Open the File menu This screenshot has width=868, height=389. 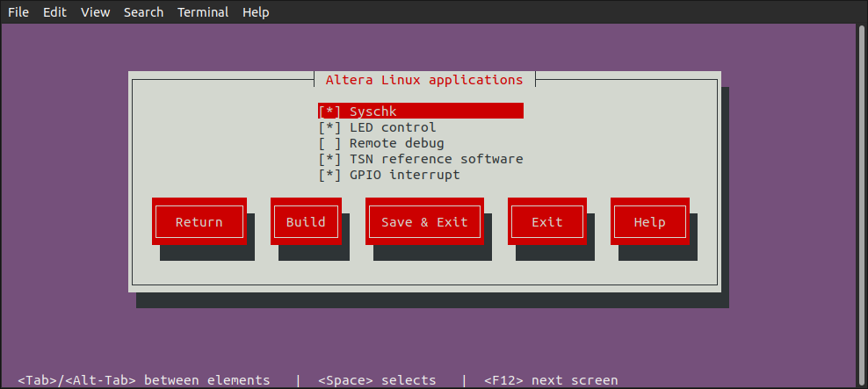18,12
